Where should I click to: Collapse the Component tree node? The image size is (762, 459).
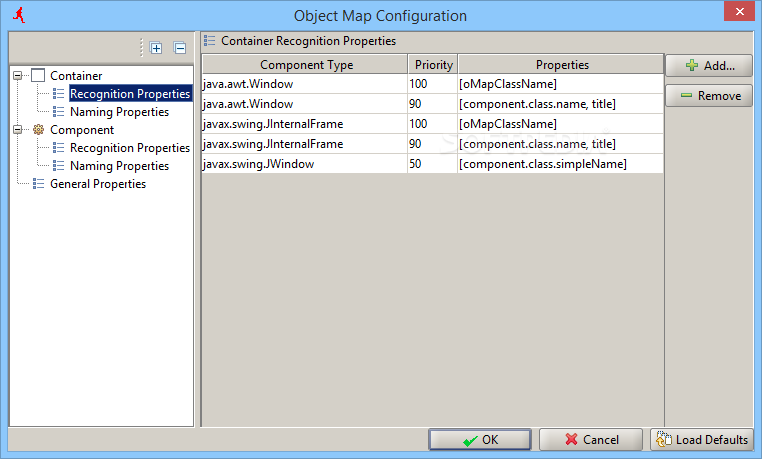tap(17, 130)
